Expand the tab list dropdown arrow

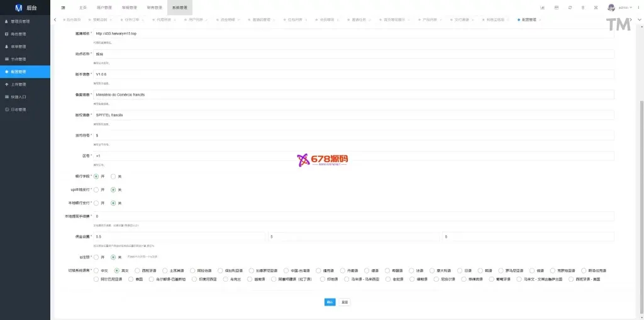pyautogui.click(x=639, y=20)
